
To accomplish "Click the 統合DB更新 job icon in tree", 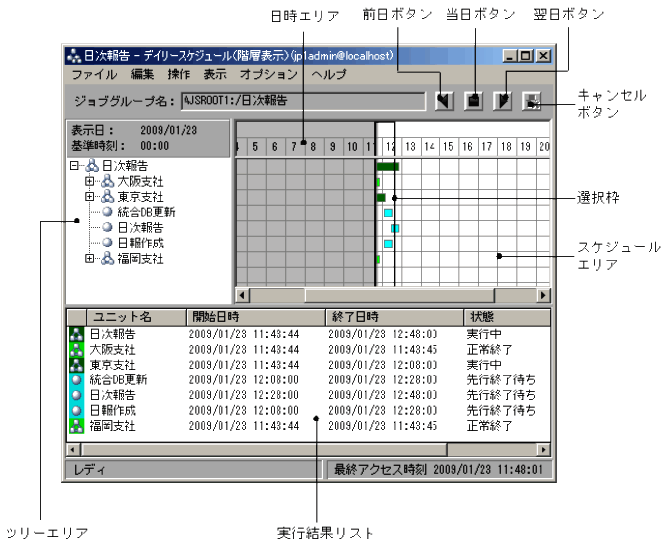I will (x=108, y=212).
